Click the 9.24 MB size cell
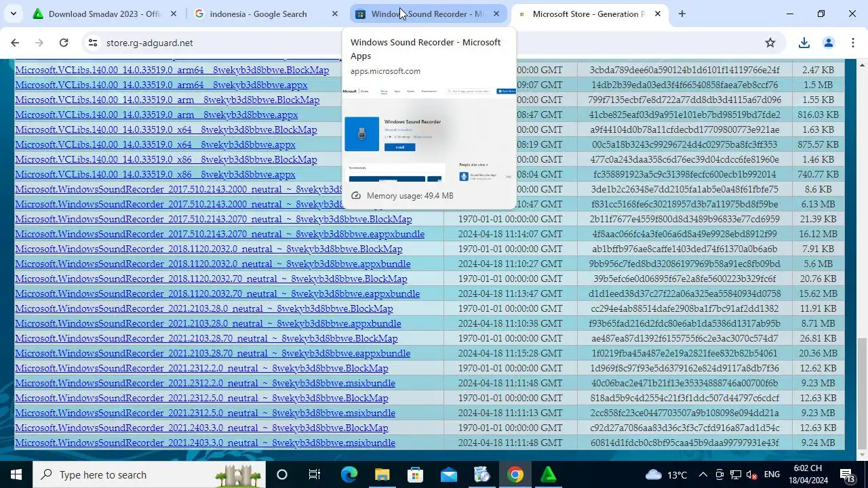Screen dimensions: 868x488 [818, 443]
